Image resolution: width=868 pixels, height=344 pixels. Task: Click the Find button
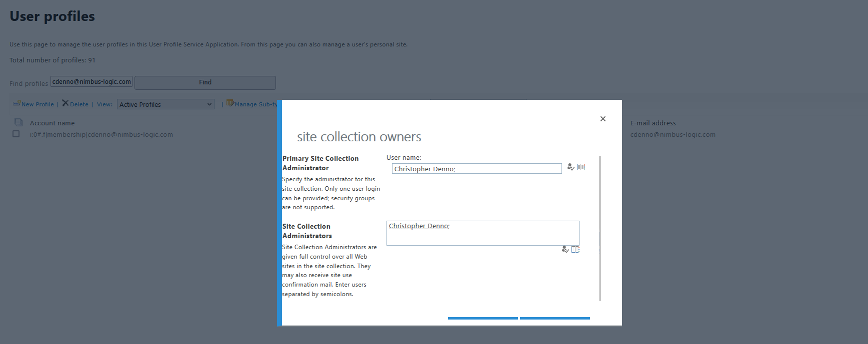point(205,82)
